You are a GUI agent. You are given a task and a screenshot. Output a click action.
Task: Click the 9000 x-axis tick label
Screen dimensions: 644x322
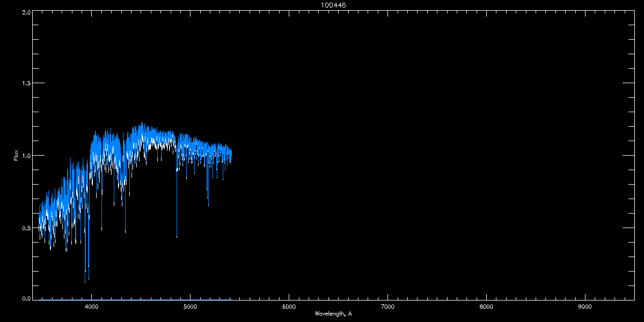point(584,306)
